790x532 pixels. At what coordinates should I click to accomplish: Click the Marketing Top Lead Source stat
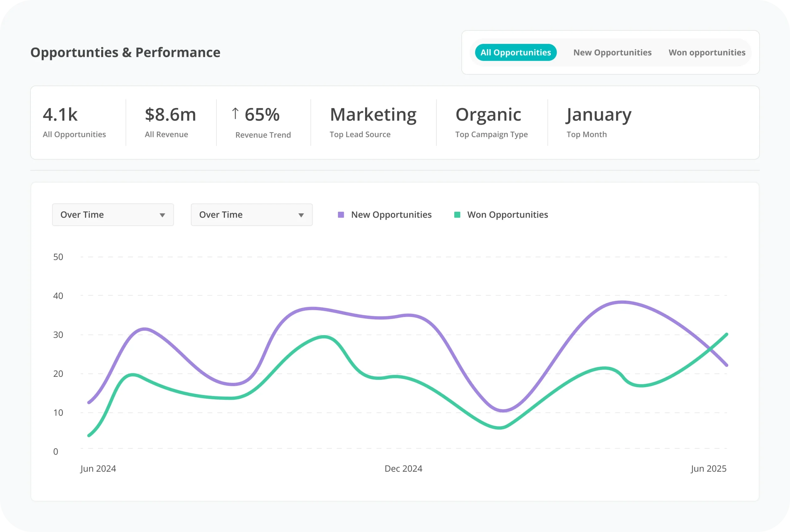pos(373,115)
